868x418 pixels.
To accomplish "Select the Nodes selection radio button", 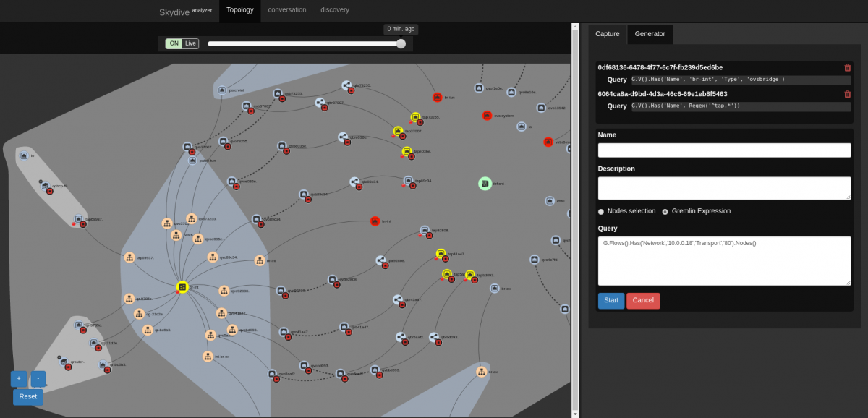I will 600,211.
